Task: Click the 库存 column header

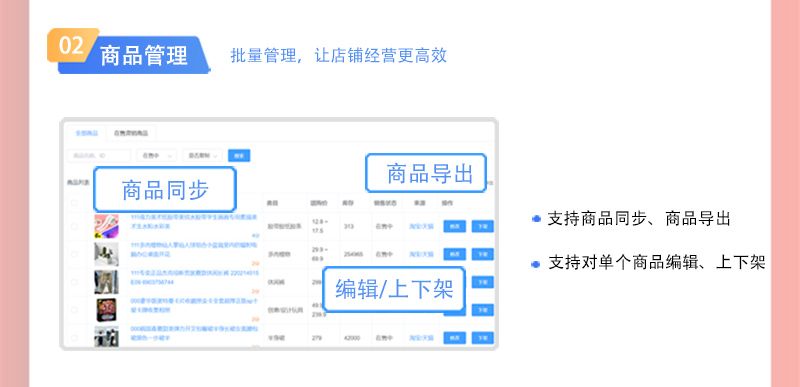Action: [x=348, y=203]
